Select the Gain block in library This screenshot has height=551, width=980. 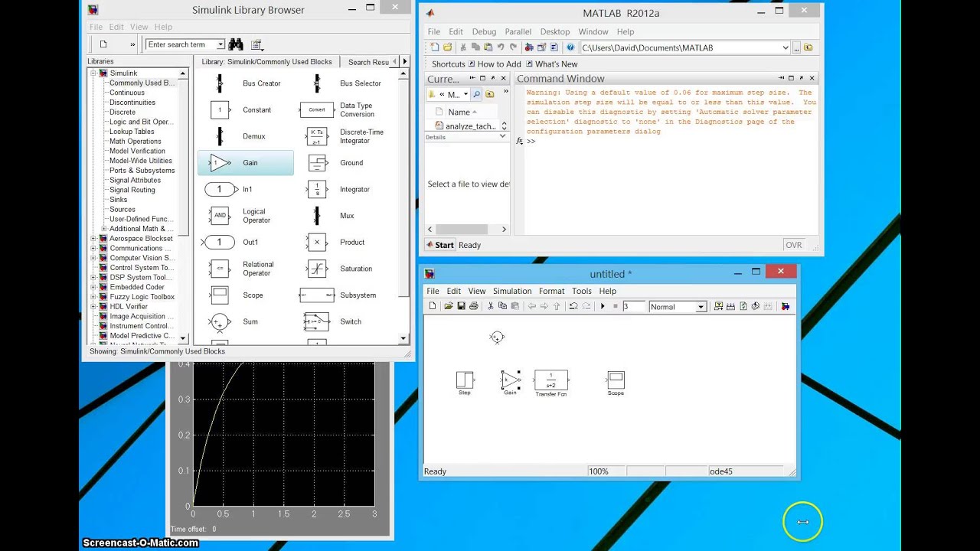click(x=245, y=163)
